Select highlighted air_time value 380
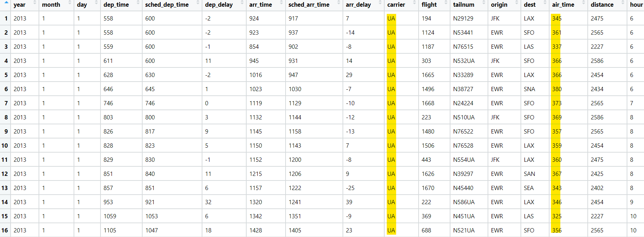This screenshot has height=237, width=644. 557,89
